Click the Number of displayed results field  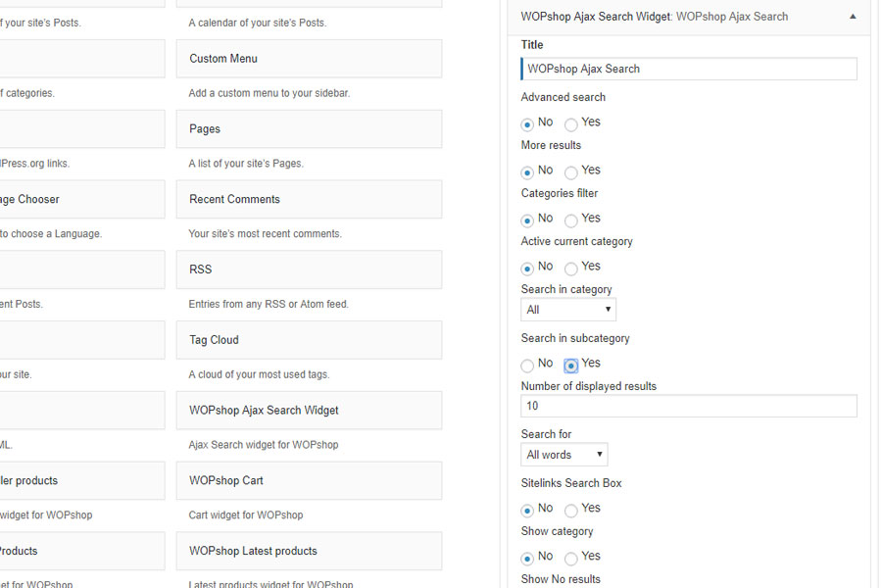click(x=689, y=406)
